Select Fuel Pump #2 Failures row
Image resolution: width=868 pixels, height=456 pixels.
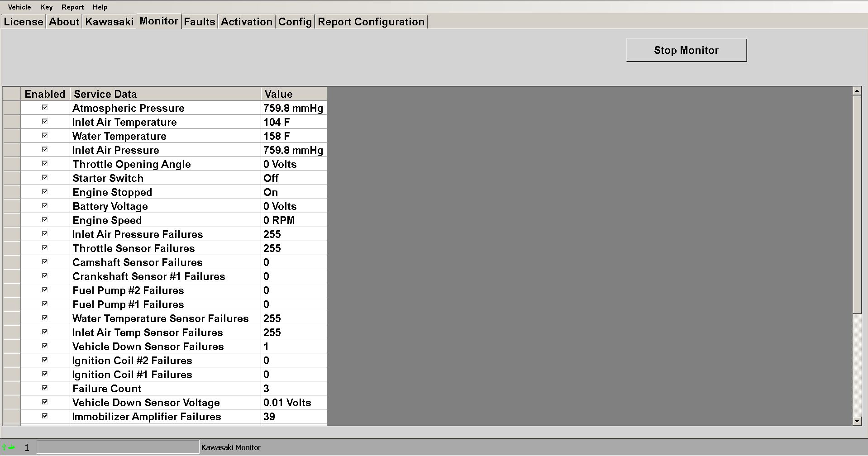point(128,290)
